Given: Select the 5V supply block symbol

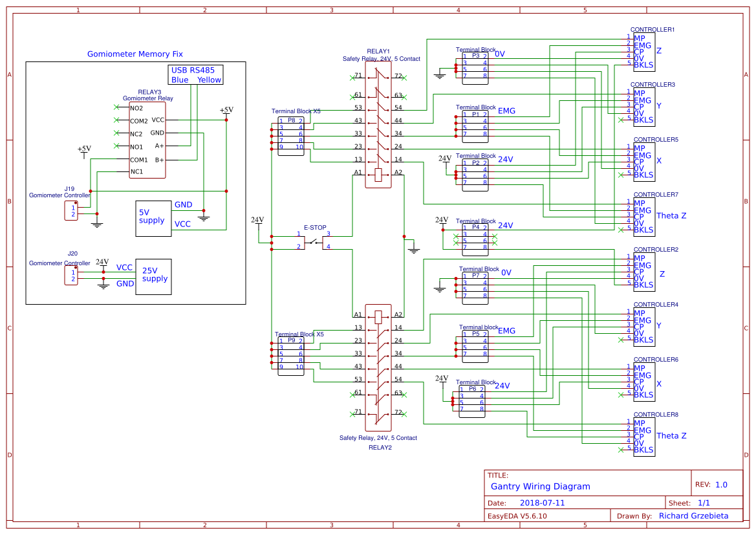Looking at the screenshot, I should 153,219.
